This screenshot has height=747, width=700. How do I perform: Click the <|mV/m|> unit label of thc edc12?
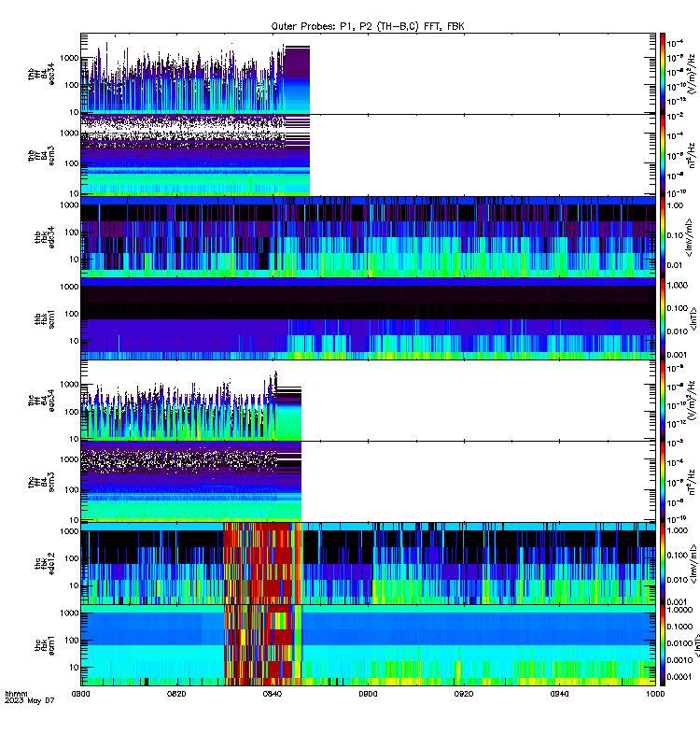(x=693, y=564)
